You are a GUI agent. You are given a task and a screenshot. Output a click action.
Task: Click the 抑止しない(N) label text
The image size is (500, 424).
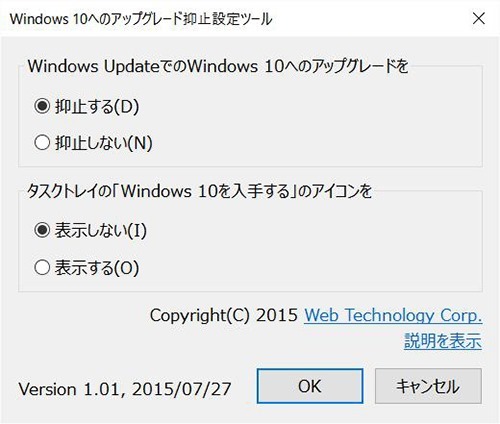coord(104,143)
